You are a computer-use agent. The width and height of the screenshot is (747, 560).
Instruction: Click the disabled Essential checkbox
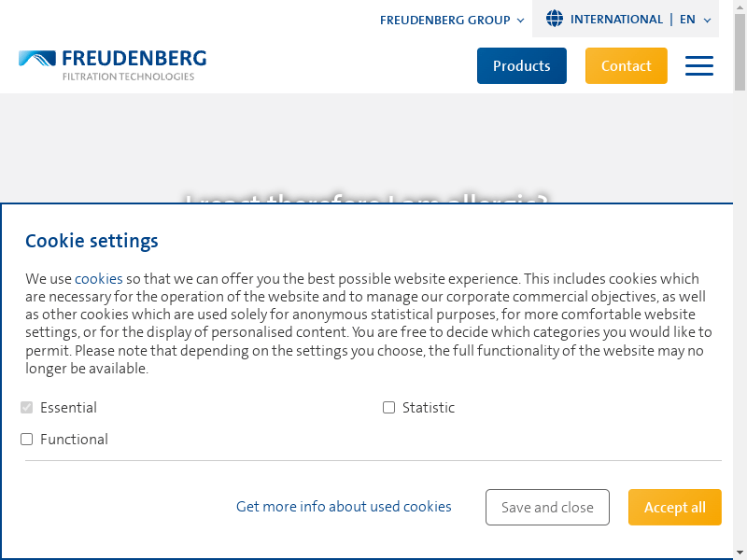(x=27, y=408)
